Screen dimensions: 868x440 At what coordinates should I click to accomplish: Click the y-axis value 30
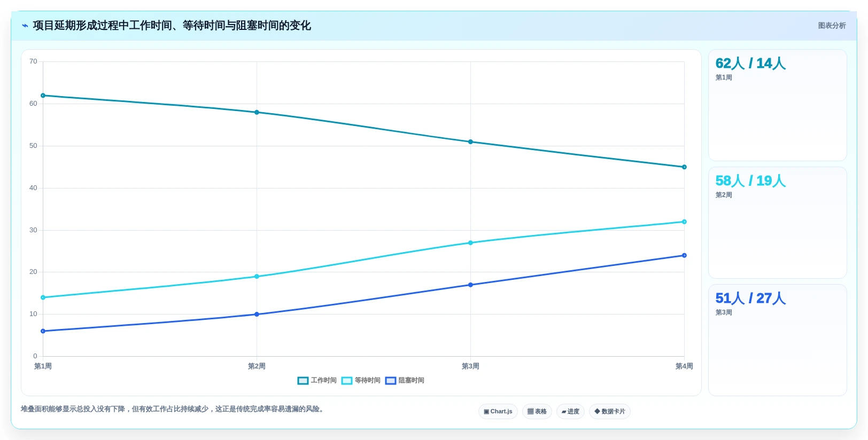click(x=33, y=230)
